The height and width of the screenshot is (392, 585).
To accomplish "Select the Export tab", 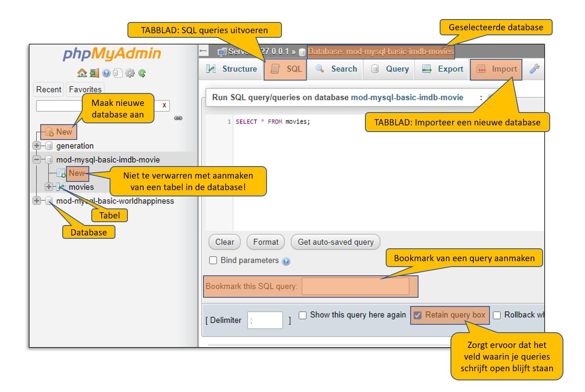I will [443, 69].
